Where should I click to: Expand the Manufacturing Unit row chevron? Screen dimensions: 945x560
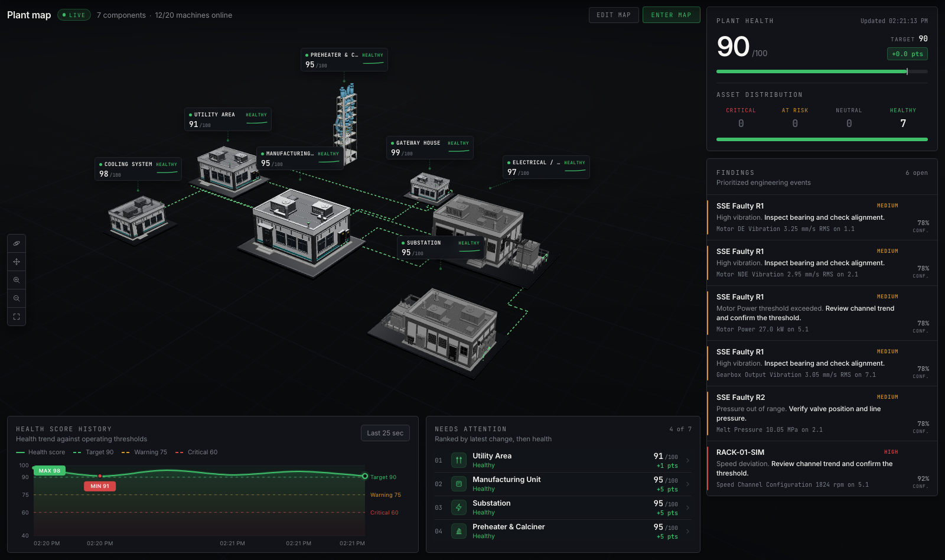click(687, 484)
